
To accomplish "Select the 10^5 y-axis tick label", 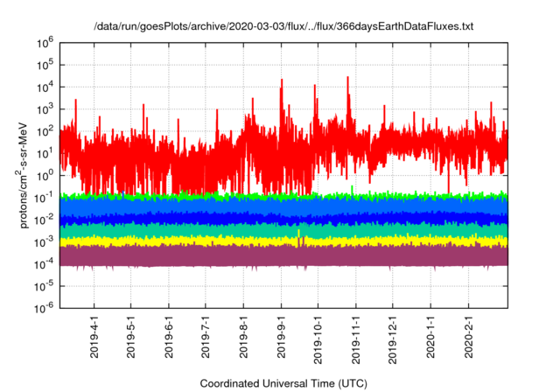I will [45, 65].
